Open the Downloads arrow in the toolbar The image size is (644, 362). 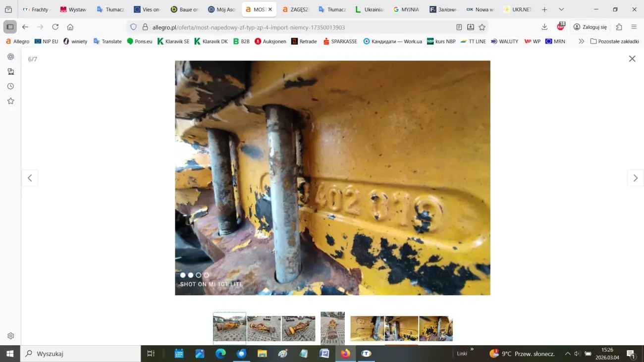tap(544, 27)
